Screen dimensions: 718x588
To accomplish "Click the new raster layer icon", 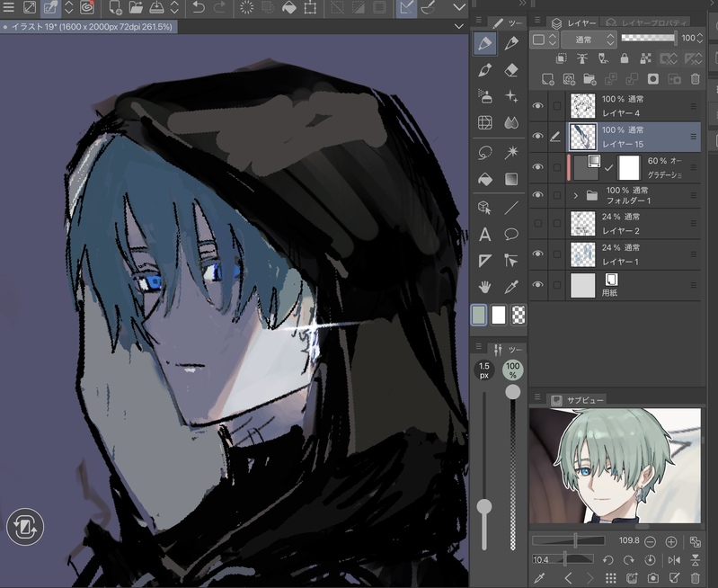I will [547, 79].
